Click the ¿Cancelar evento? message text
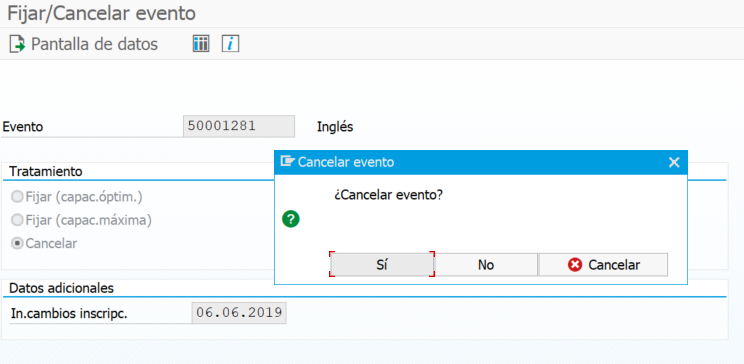Viewport: 744px width, 364px height. click(388, 195)
